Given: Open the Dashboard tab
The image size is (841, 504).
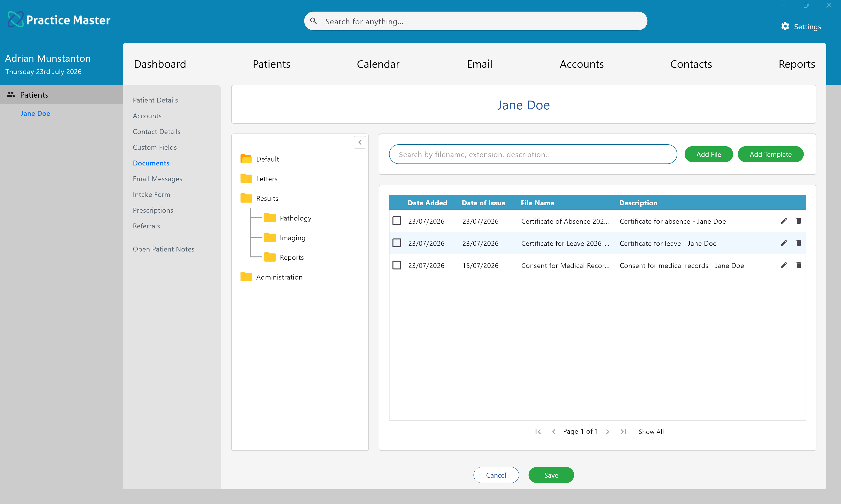Looking at the screenshot, I should [160, 64].
